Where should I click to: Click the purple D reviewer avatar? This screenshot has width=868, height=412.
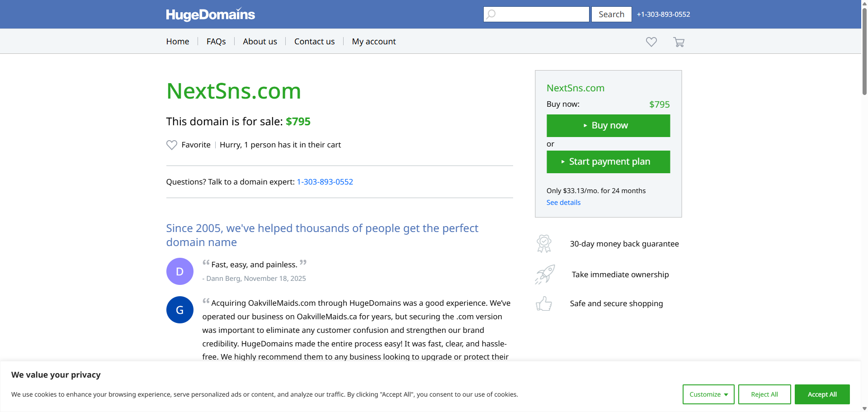point(180,271)
